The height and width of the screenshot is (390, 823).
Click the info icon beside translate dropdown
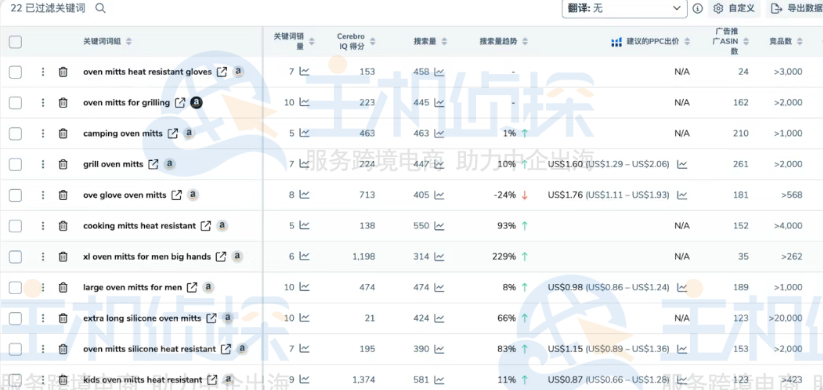point(698,8)
